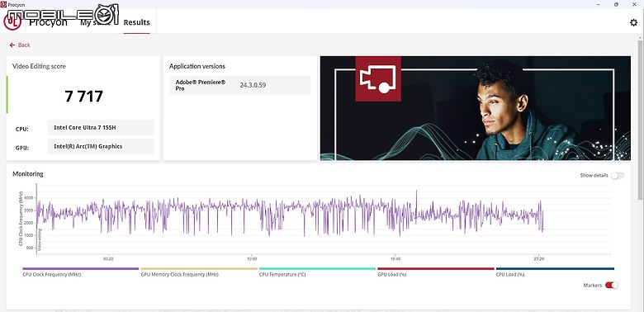Image resolution: width=644 pixels, height=312 pixels.
Task: Open settings via the gear icon
Action: 633,22
